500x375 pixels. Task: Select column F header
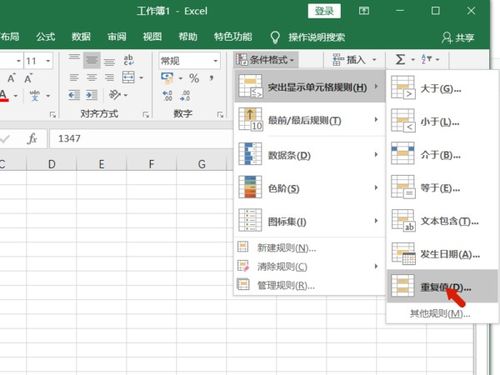point(151,164)
